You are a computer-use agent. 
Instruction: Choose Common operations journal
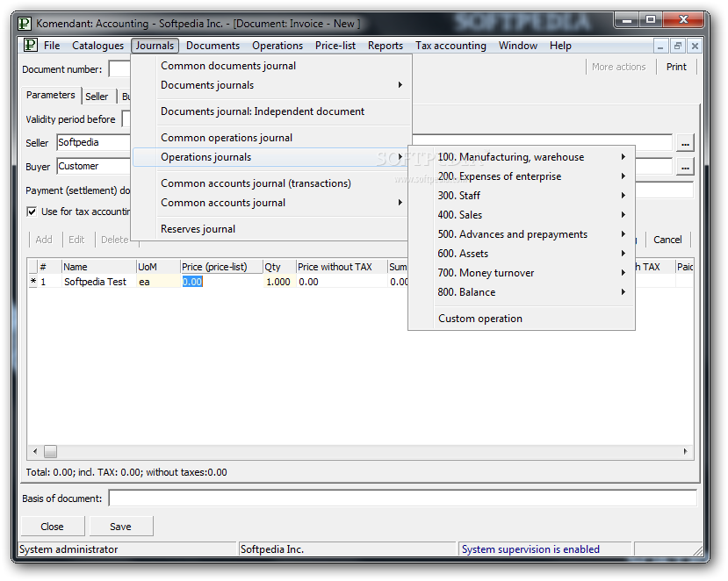click(271, 138)
